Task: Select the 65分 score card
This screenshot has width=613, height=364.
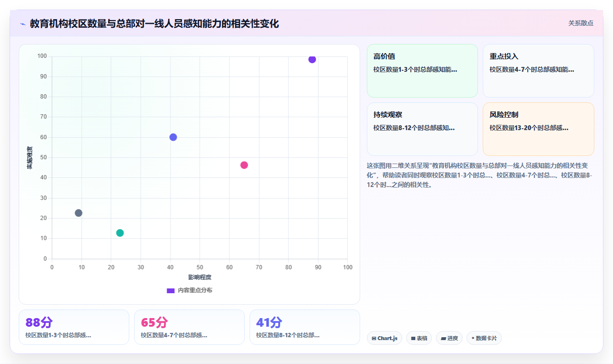Action: (x=189, y=327)
